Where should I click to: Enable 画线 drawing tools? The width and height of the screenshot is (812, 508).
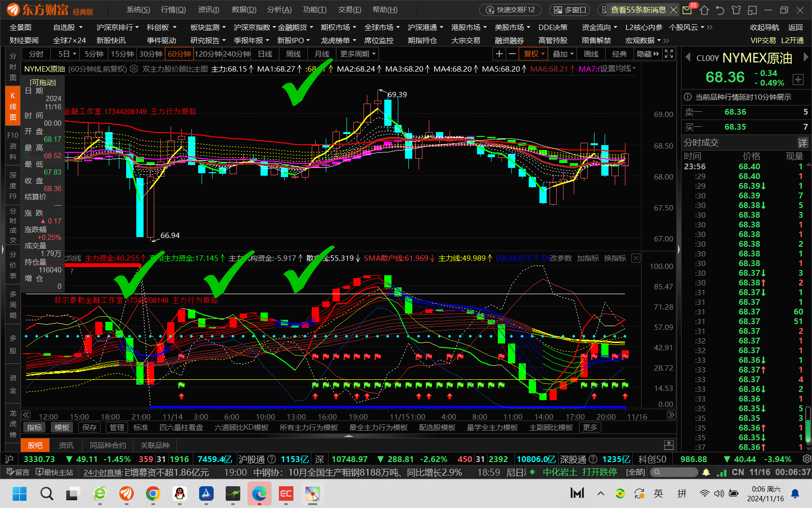point(591,54)
